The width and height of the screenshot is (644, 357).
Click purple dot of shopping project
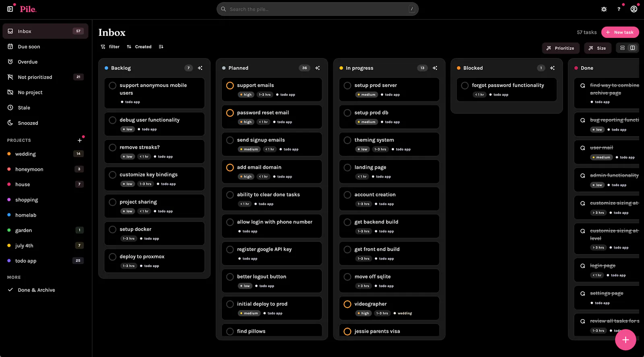[x=9, y=199]
